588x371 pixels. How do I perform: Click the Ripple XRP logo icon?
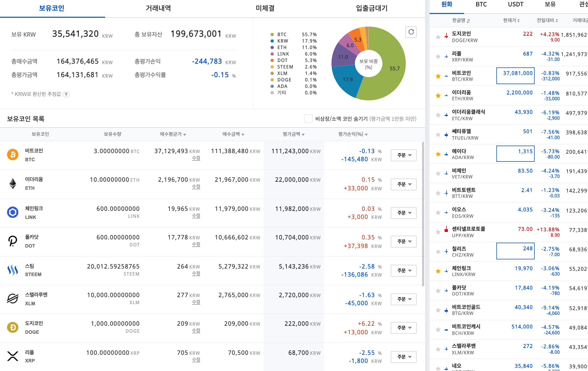point(13,356)
